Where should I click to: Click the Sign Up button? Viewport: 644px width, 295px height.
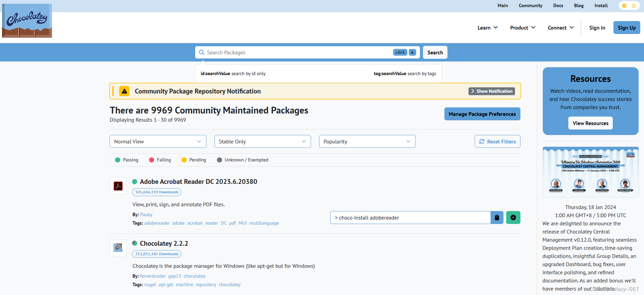627,28
